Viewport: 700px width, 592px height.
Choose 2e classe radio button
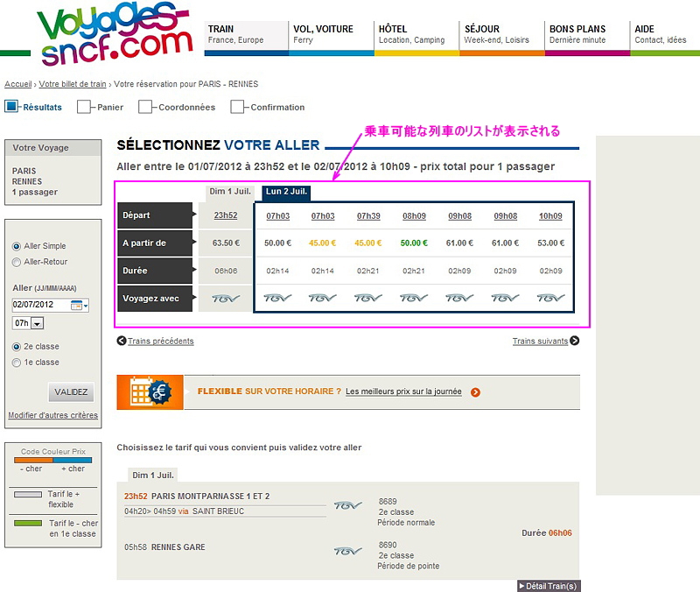coord(17,347)
